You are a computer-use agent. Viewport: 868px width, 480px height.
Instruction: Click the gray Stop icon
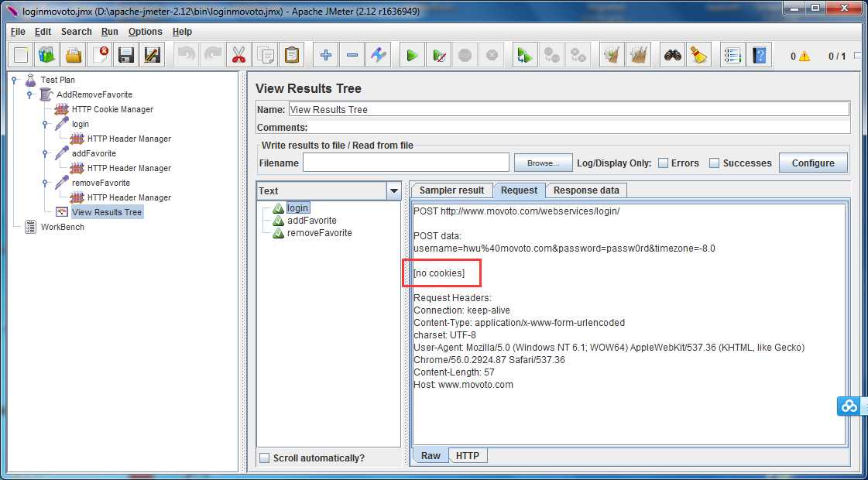pyautogui.click(x=465, y=55)
